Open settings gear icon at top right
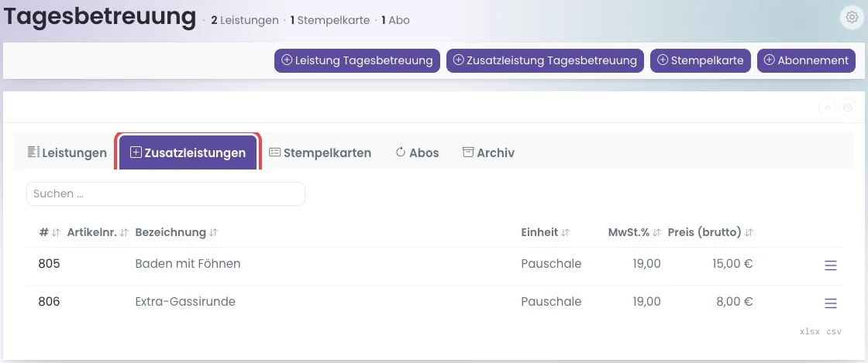868x363 pixels. (x=852, y=18)
